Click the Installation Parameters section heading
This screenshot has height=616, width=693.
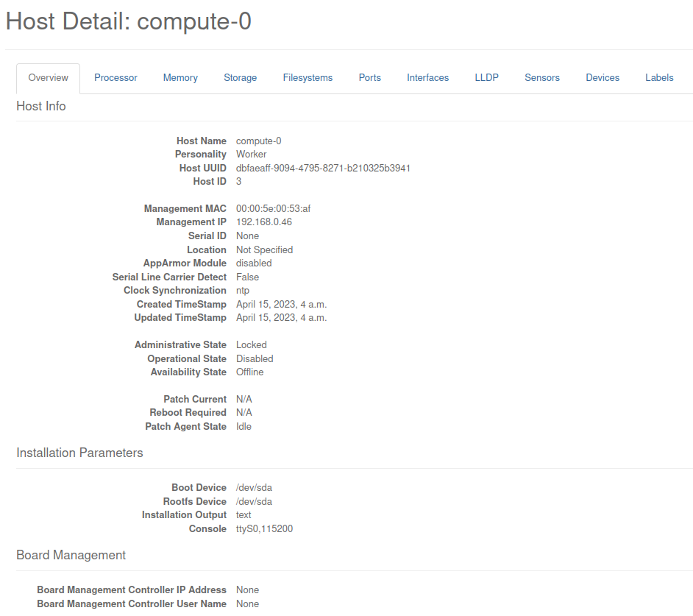[79, 453]
